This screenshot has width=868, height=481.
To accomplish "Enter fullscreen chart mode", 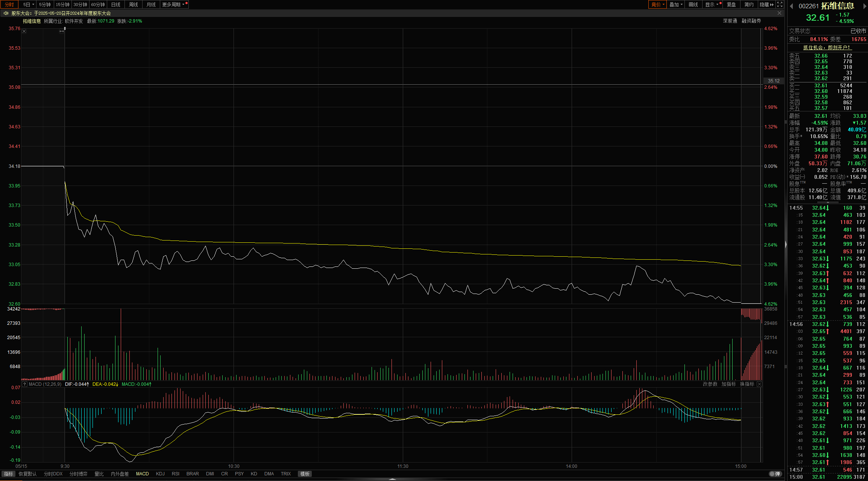I will 780,5.
